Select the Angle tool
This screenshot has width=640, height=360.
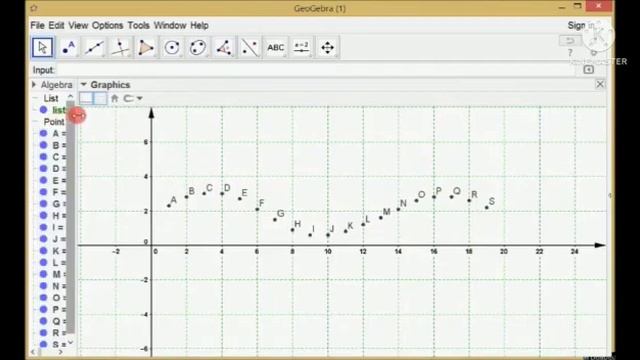pos(224,47)
